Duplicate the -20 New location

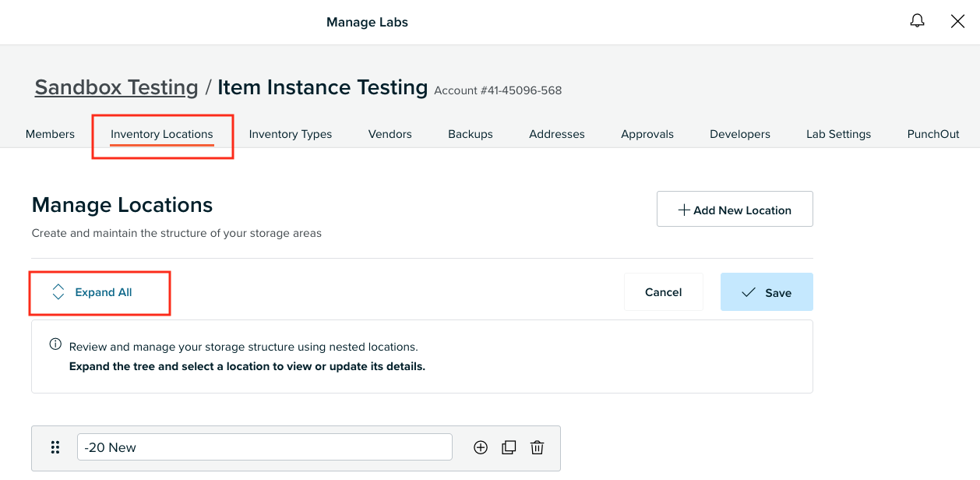tap(509, 447)
